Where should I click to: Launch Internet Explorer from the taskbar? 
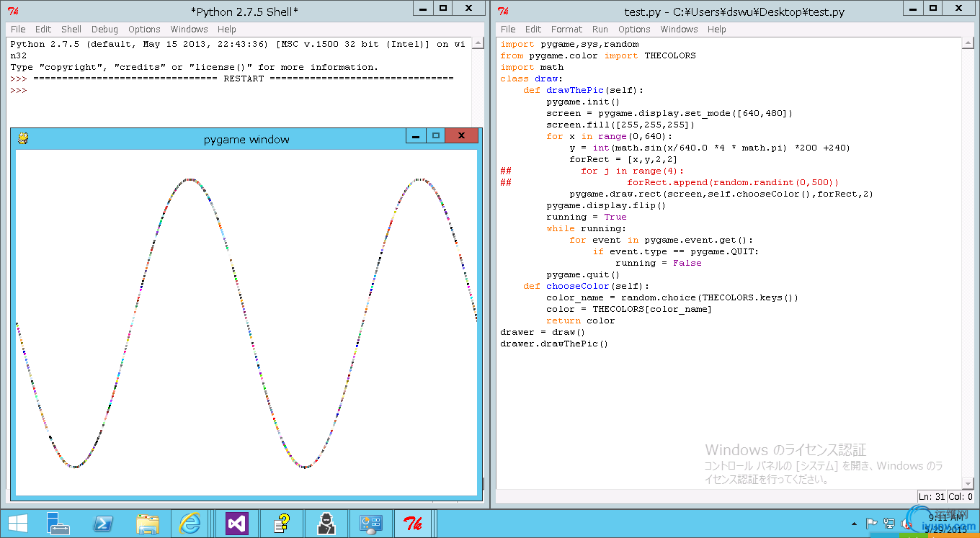(x=191, y=523)
